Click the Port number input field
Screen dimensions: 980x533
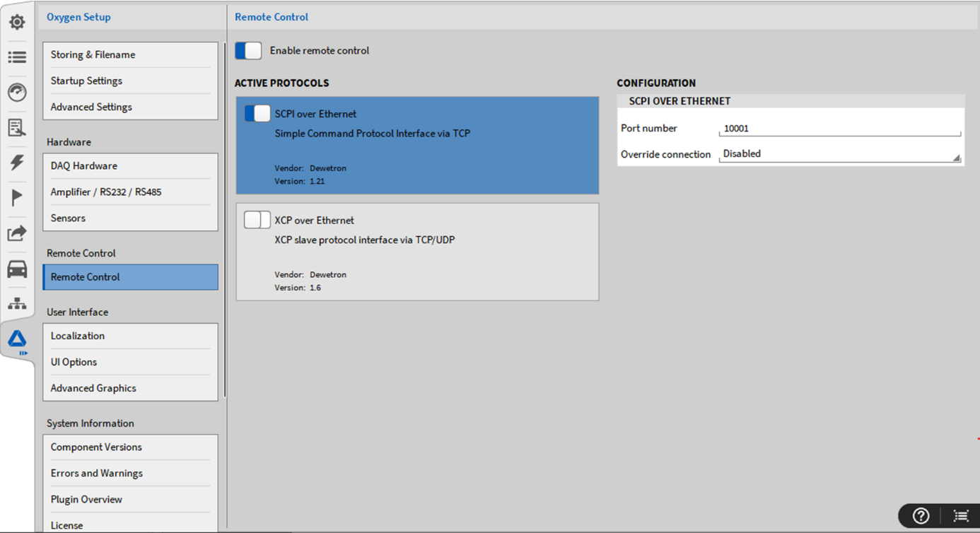pos(839,129)
